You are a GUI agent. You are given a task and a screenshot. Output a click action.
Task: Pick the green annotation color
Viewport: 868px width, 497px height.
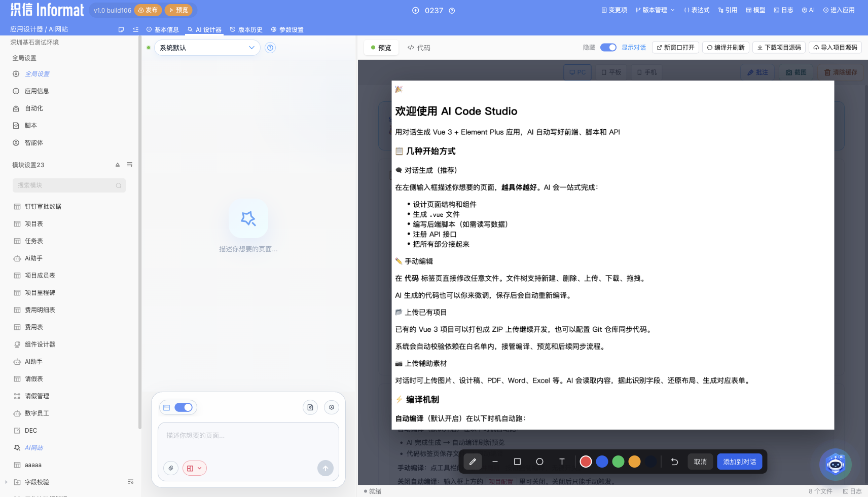click(618, 462)
